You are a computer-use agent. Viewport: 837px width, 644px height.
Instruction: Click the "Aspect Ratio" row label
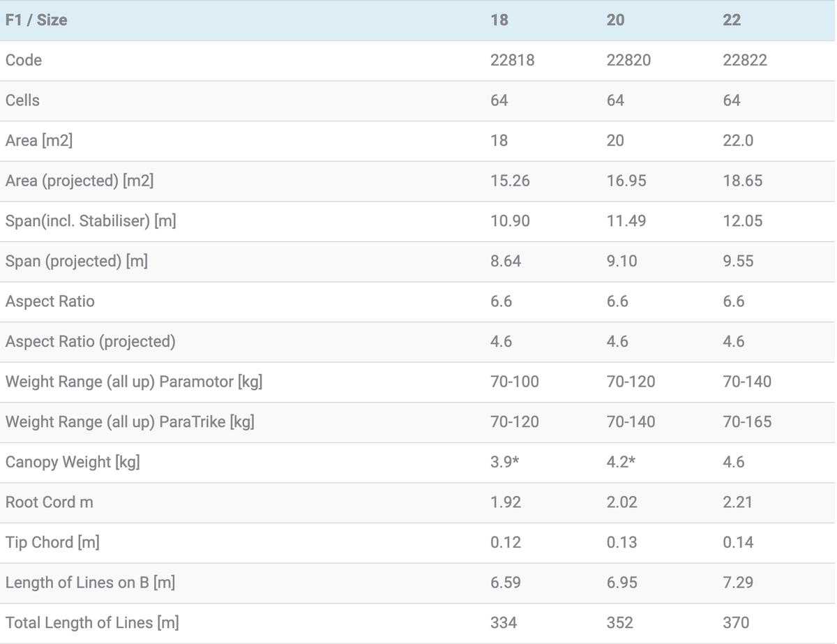[x=50, y=302]
